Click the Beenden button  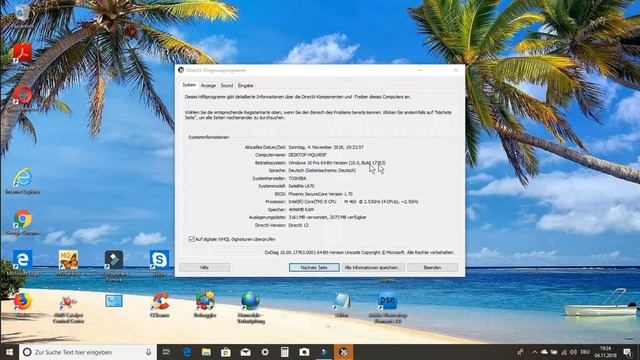432,267
